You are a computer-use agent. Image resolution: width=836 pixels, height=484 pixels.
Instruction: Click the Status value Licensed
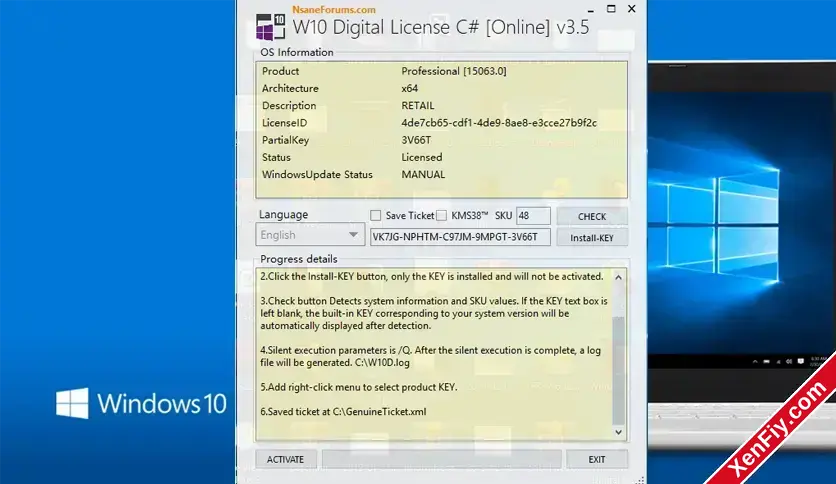[x=422, y=157]
